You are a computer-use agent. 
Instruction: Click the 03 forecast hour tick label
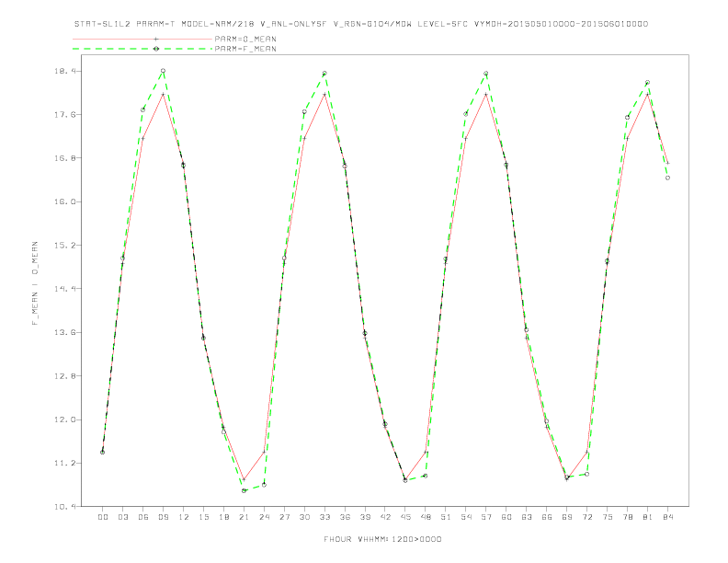122,517
